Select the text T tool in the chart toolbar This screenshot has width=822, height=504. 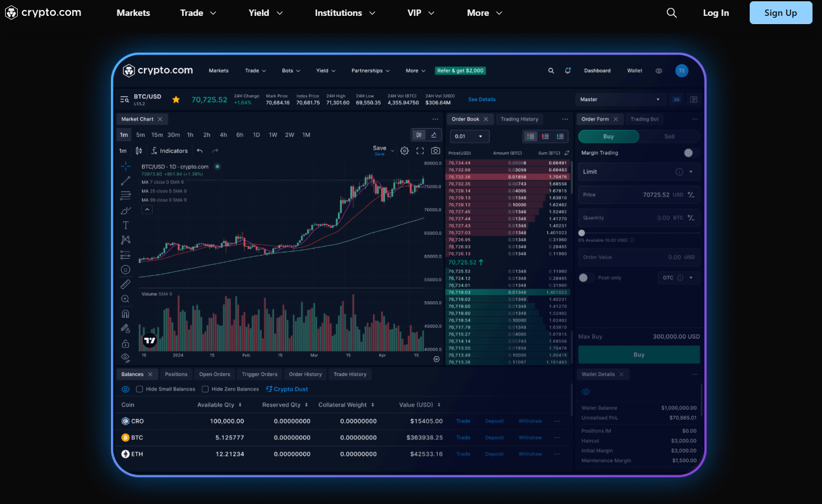point(126,225)
